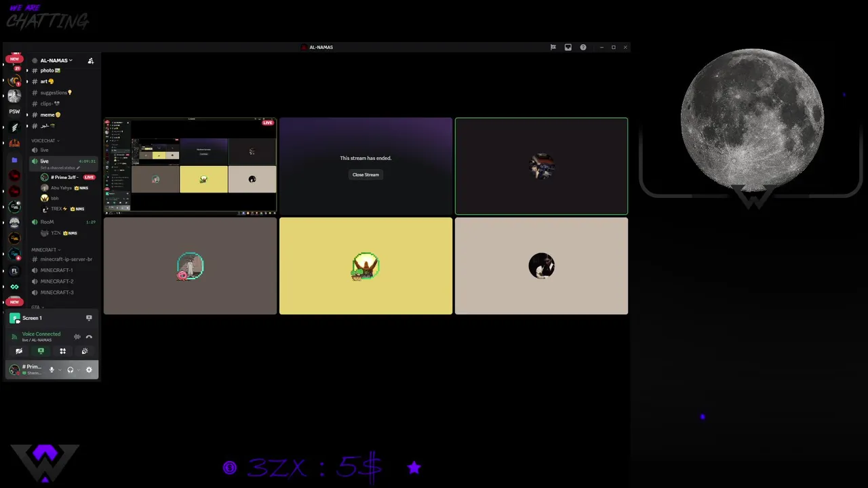
Task: Click the Close Stream button
Action: click(x=366, y=175)
